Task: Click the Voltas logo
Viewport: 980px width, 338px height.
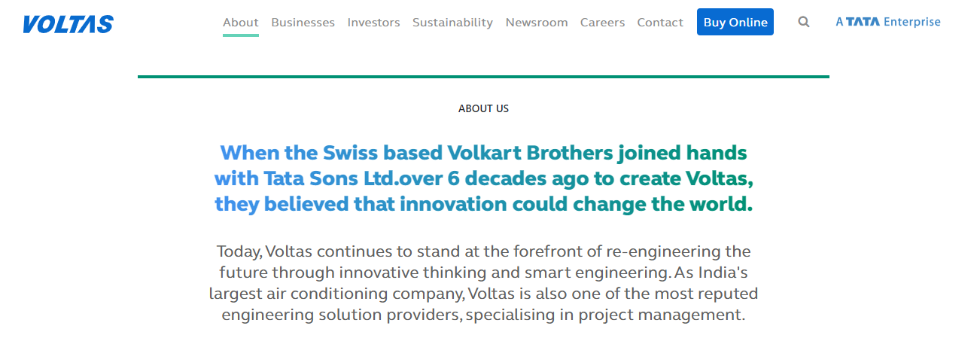Action: 68,24
